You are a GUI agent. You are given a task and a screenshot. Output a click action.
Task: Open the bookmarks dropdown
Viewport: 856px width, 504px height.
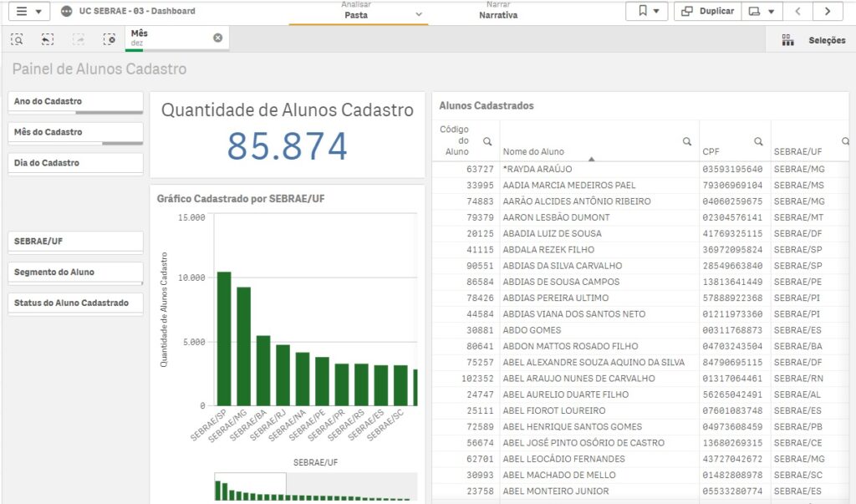click(x=648, y=11)
